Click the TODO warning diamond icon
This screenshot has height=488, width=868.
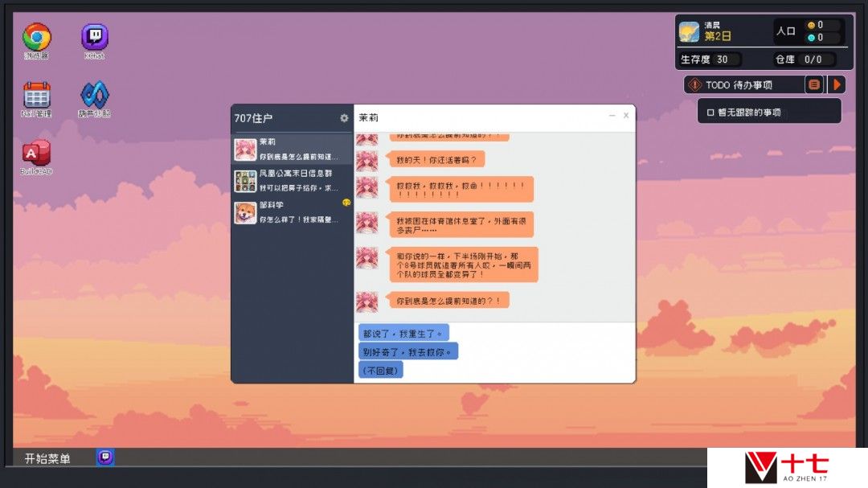694,84
